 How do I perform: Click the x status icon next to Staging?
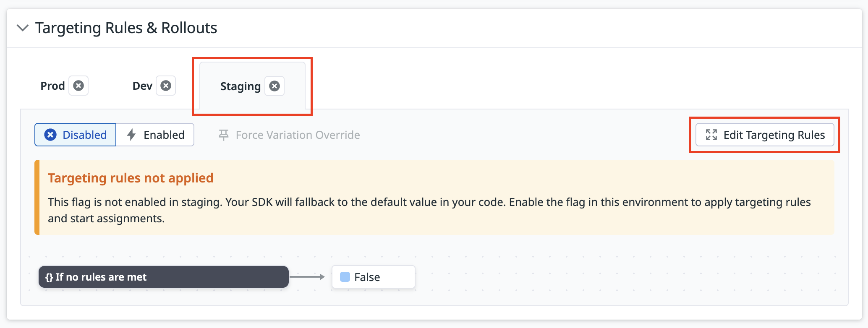coord(275,86)
